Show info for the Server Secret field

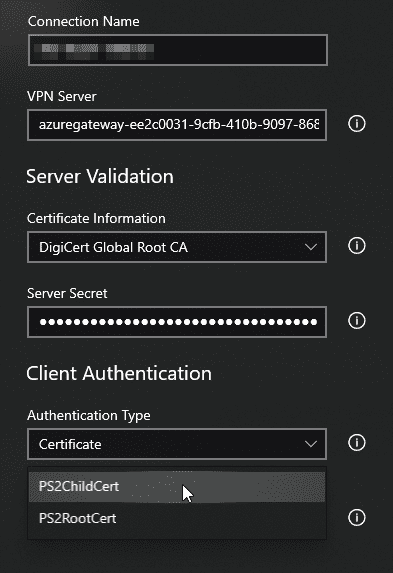click(356, 320)
